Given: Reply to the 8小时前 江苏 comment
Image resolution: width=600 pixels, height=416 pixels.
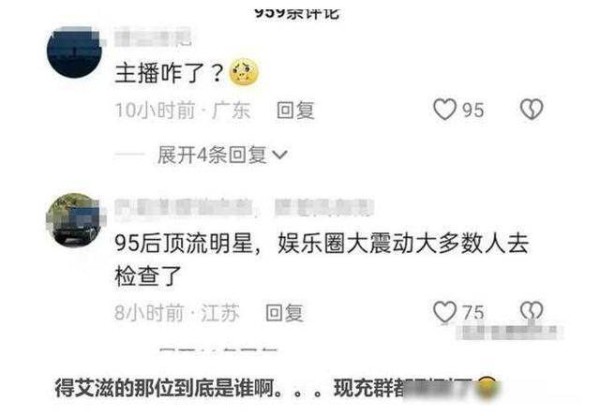Looking at the screenshot, I should coord(284,313).
